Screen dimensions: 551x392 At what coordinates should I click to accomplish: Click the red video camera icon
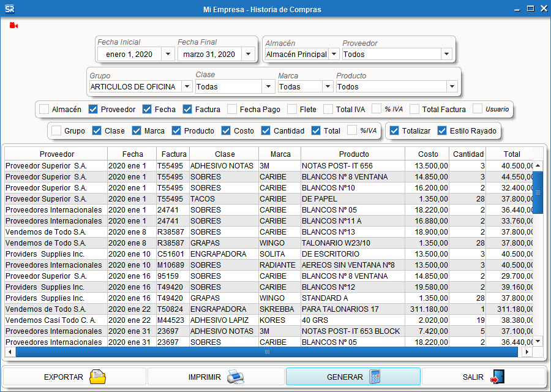[x=13, y=25]
